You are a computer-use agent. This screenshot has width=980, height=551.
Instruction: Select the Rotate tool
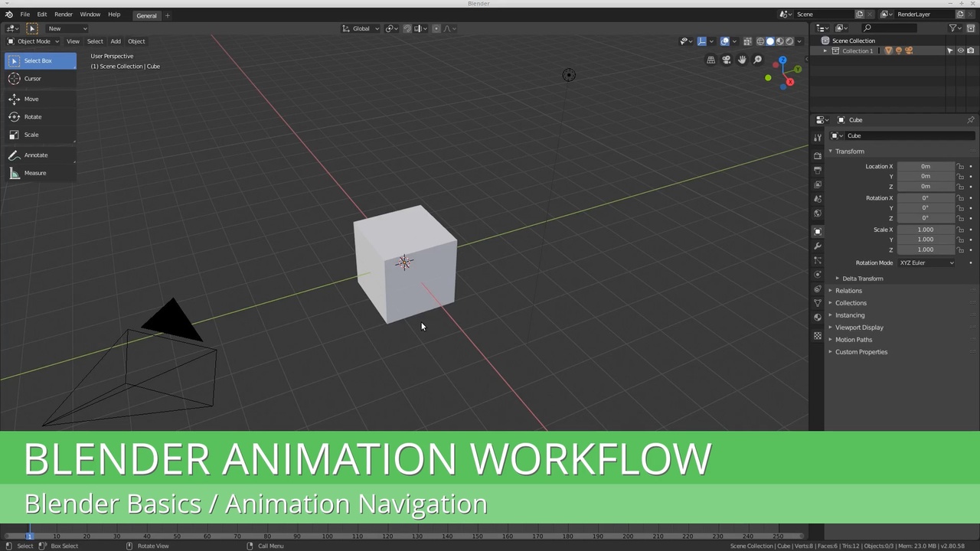(40, 116)
